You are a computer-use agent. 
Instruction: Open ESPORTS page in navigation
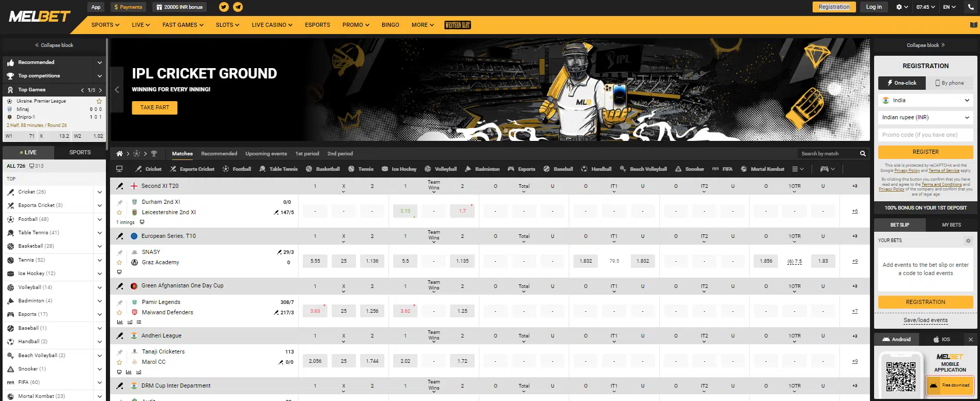coord(317,25)
